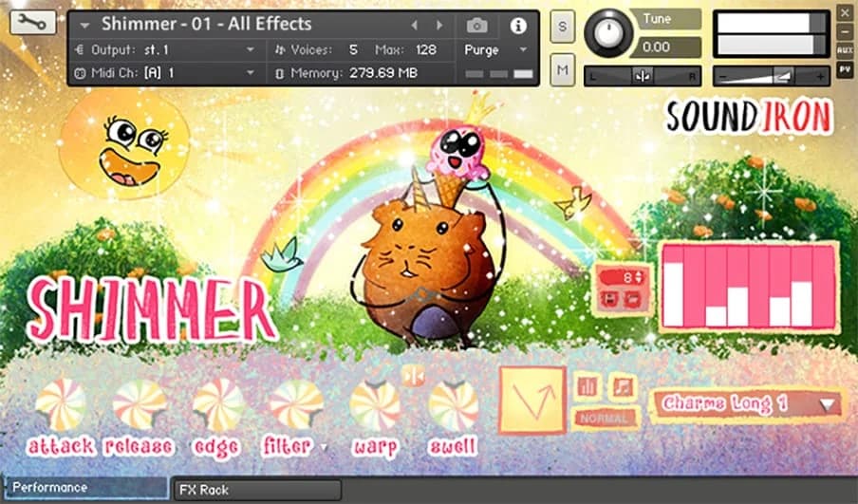Image resolution: width=858 pixels, height=504 pixels.
Task: Set the sixth step bar in sequencer
Action: click(x=780, y=287)
